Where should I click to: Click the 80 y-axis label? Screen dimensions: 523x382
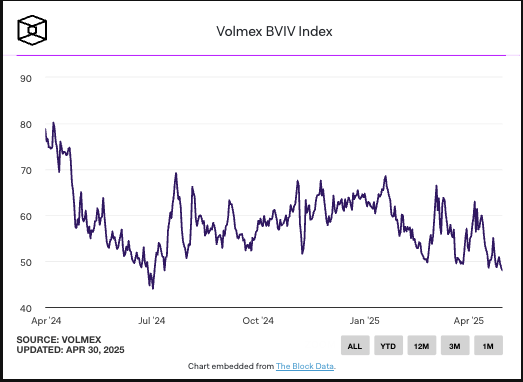coord(26,125)
